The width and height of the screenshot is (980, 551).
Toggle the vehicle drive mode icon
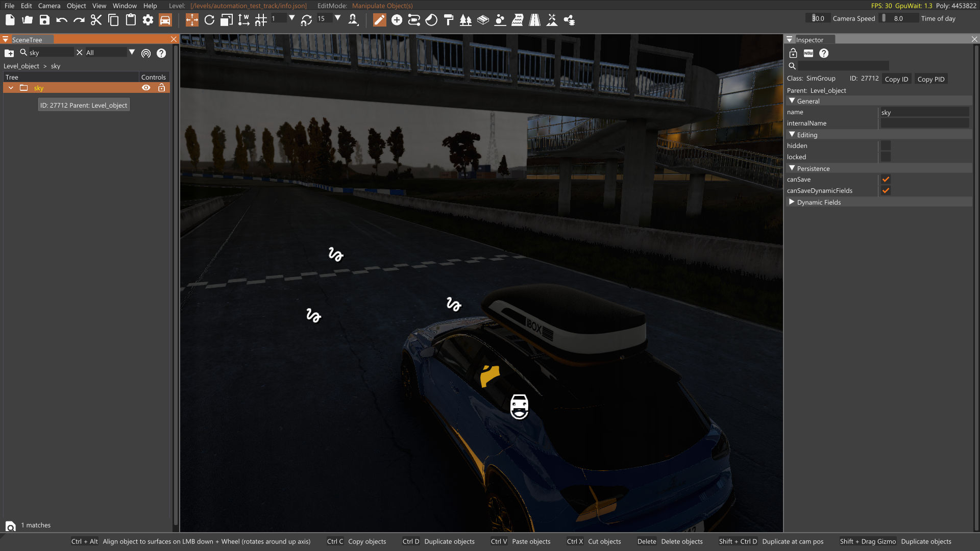coord(165,20)
